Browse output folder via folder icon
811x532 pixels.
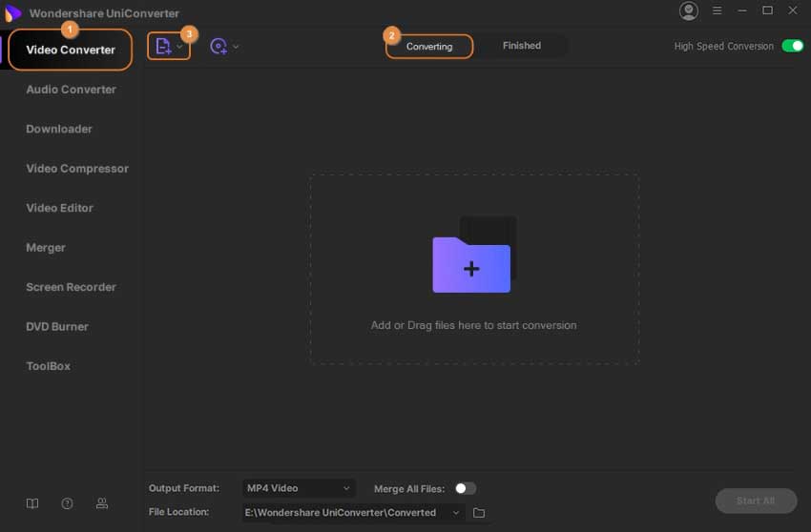[x=479, y=513]
